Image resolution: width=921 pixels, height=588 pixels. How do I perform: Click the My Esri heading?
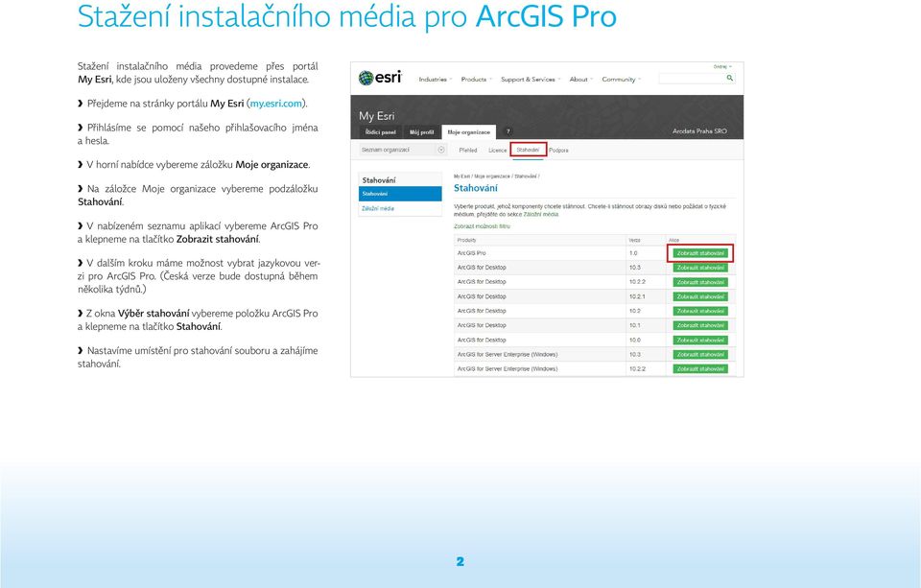click(376, 116)
